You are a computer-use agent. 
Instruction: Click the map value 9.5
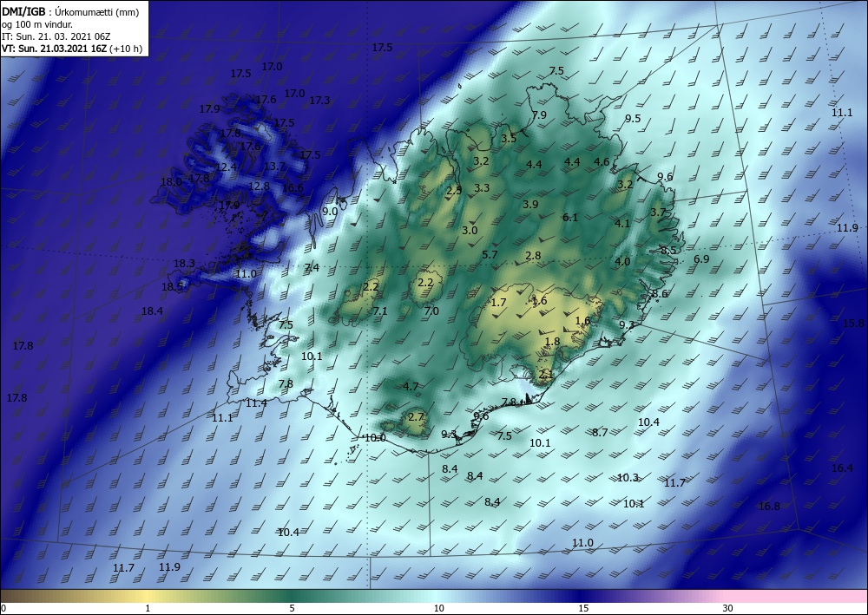633,118
